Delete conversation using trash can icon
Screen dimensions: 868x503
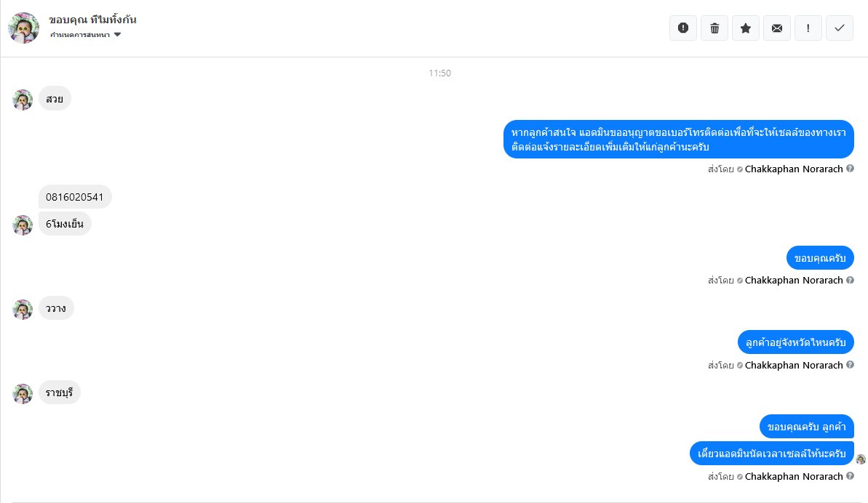click(714, 28)
